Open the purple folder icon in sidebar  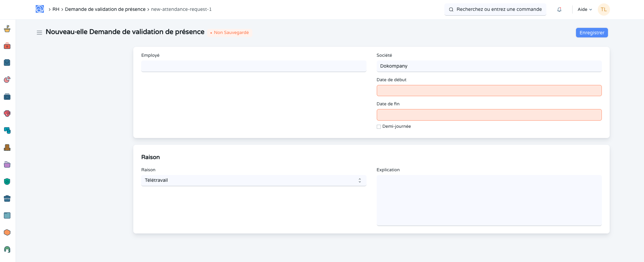click(7, 164)
